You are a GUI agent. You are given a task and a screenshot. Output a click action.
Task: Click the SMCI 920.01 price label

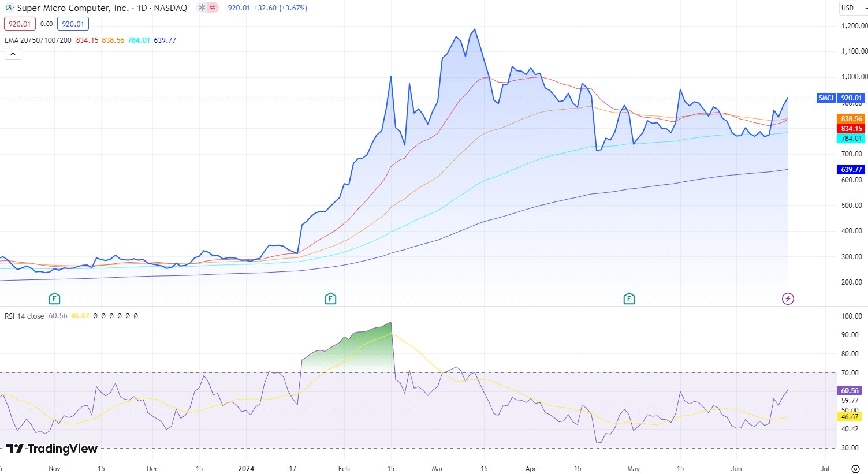pyautogui.click(x=841, y=98)
